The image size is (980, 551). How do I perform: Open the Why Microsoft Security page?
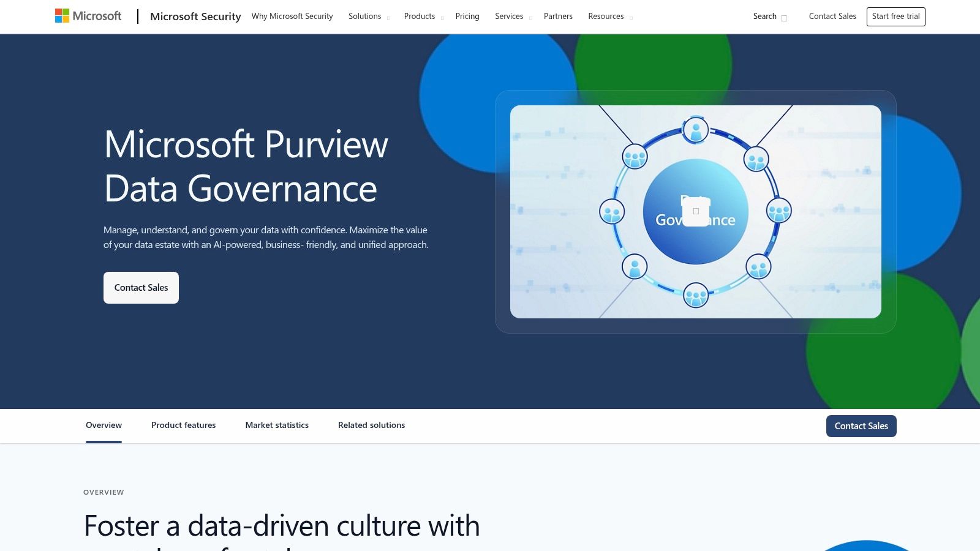(292, 17)
